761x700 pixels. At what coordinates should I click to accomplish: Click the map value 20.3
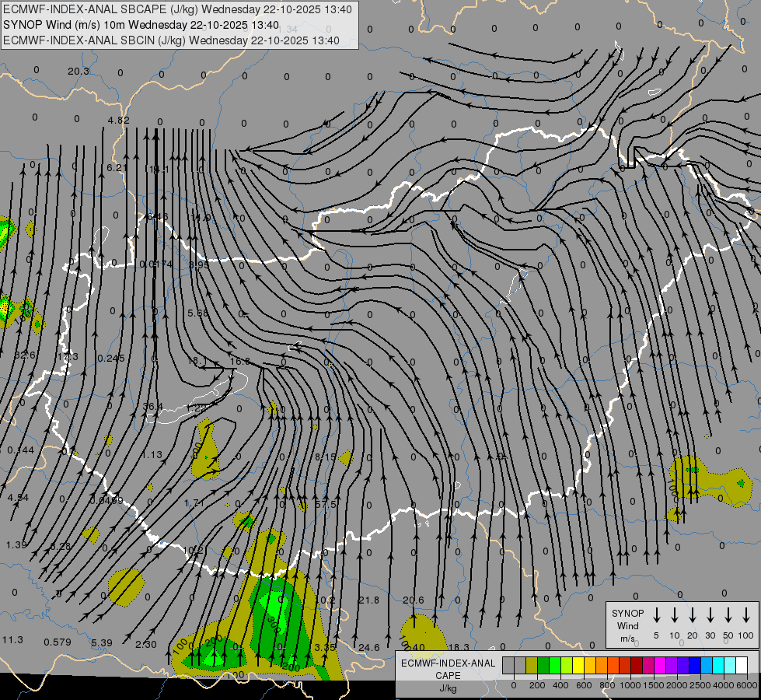[x=79, y=72]
